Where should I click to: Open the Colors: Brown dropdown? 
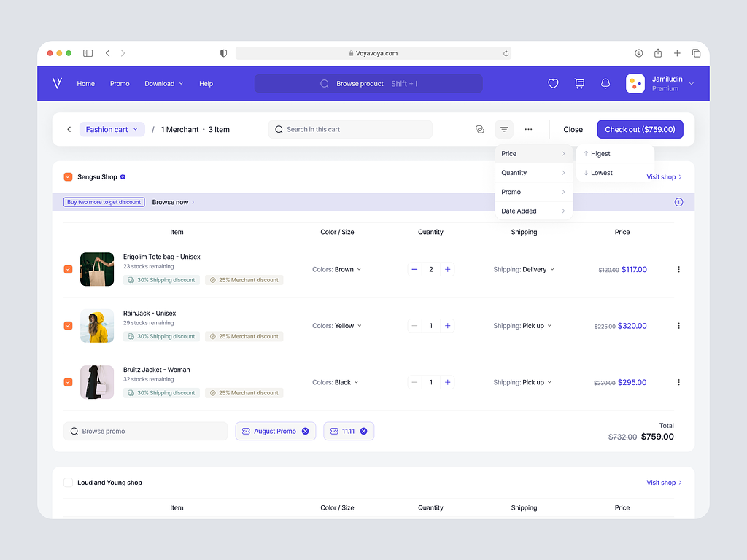(x=336, y=270)
